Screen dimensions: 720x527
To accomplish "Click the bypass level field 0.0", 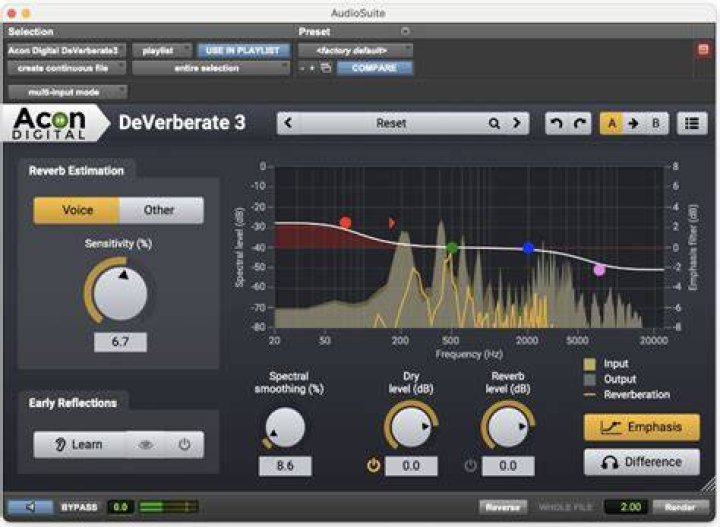I will [120, 507].
